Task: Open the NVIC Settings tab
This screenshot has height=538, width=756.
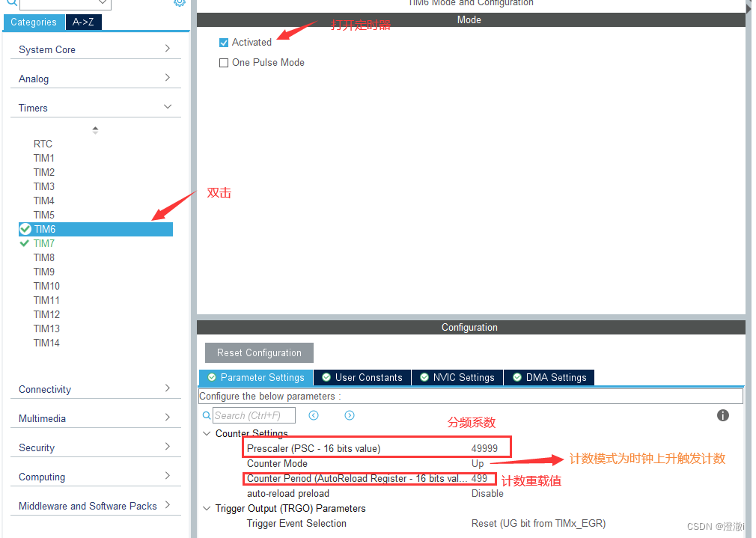Action: pos(457,377)
